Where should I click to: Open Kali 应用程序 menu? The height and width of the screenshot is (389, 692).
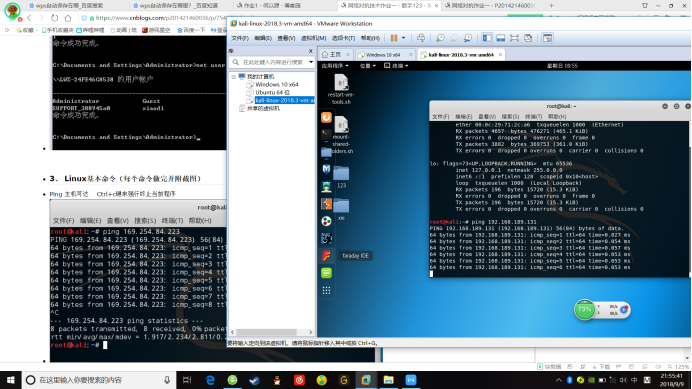tap(335, 66)
